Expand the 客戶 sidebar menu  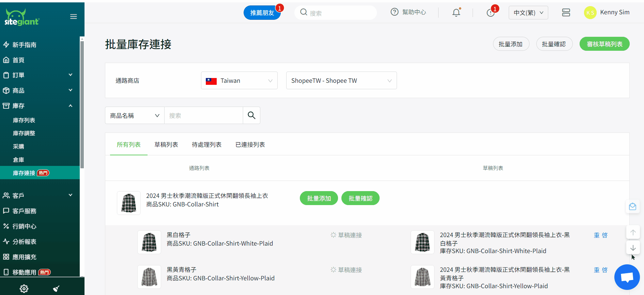click(40, 196)
